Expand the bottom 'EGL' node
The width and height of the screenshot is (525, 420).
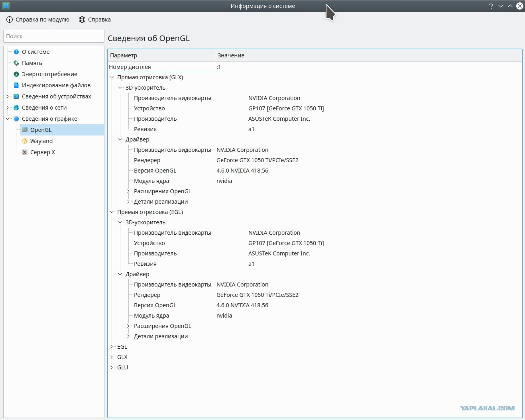(112, 347)
